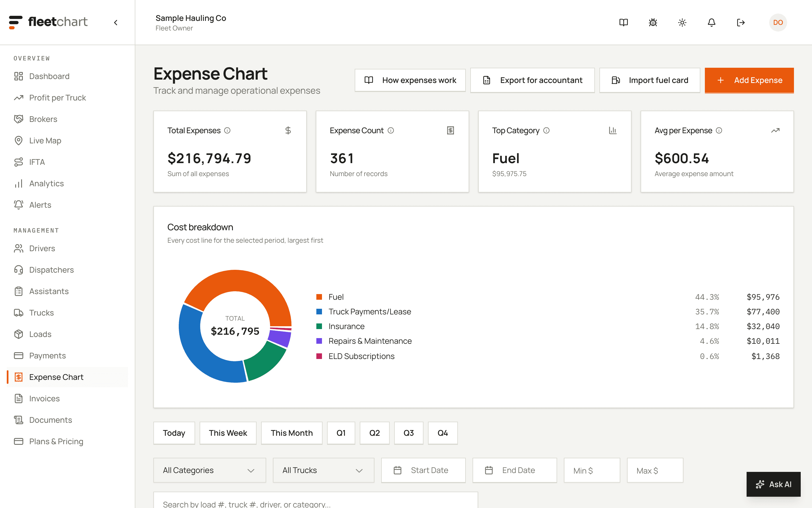Open Dispatchers in the sidebar

tap(67, 270)
